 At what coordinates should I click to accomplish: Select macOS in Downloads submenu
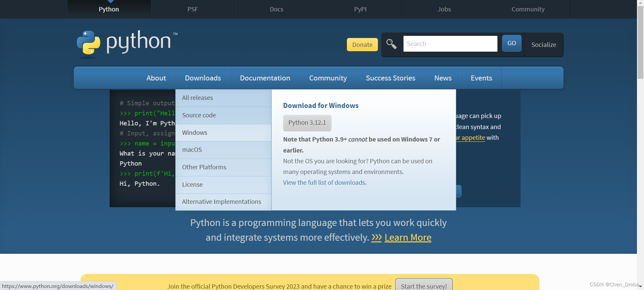click(x=223, y=150)
